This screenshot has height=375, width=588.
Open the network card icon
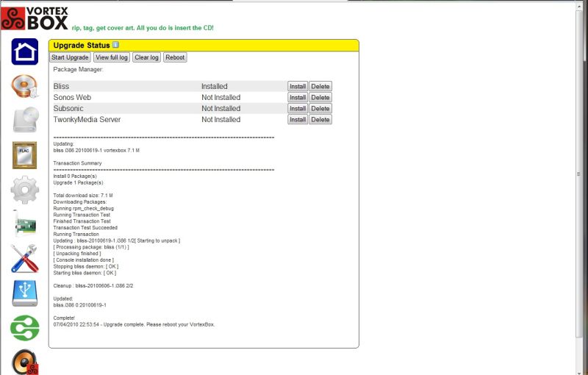[25, 224]
